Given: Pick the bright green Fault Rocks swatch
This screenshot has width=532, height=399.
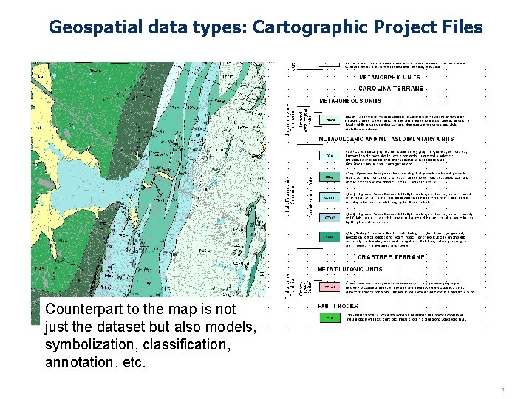Looking at the screenshot, I should click(330, 318).
